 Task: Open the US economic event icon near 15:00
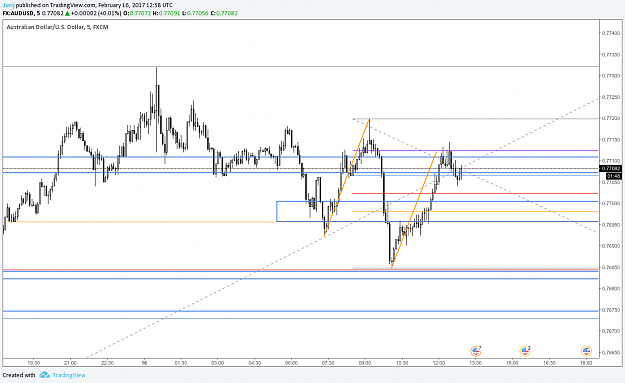coord(525,351)
